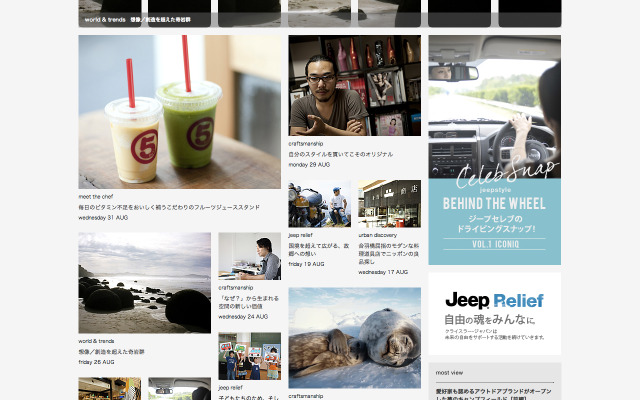Open the sleeping seals photo
This screenshot has width=640, height=400.
click(355, 338)
